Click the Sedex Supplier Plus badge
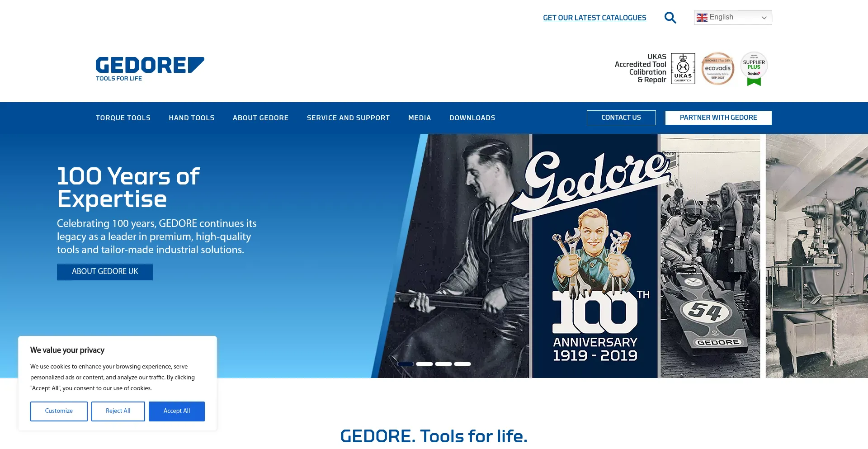The image size is (868, 449). 754,69
